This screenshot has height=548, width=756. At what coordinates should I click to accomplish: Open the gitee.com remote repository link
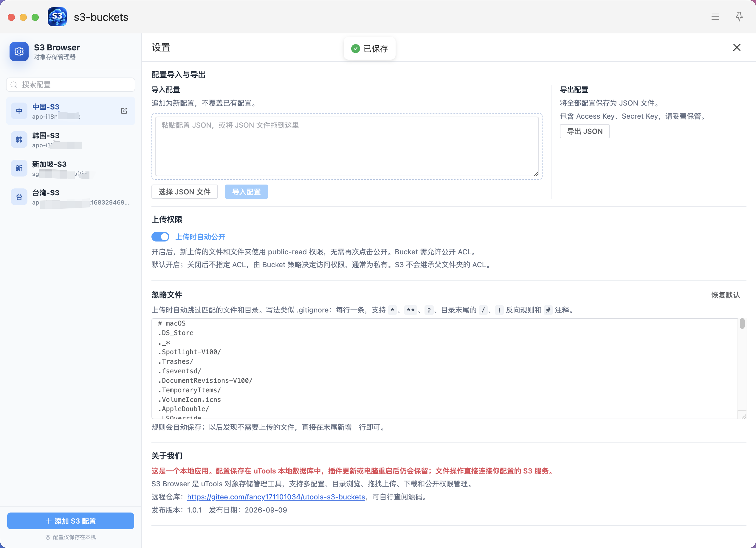(276, 497)
